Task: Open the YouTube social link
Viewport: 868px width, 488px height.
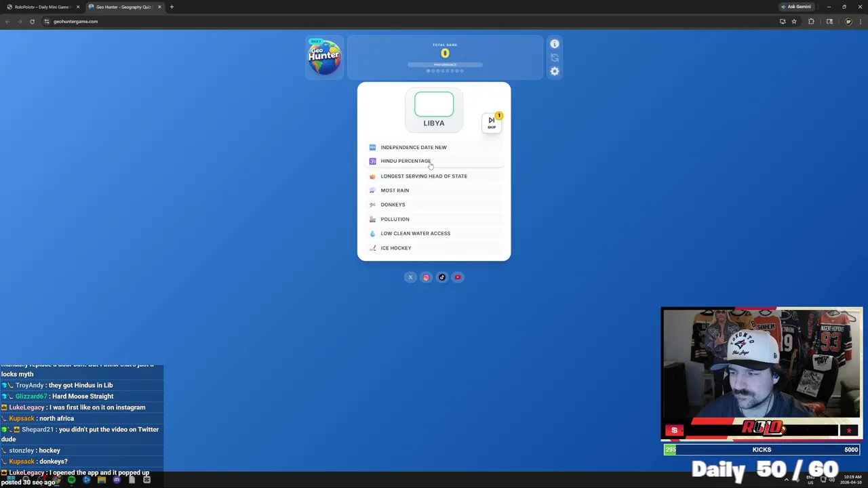Action: pyautogui.click(x=458, y=277)
